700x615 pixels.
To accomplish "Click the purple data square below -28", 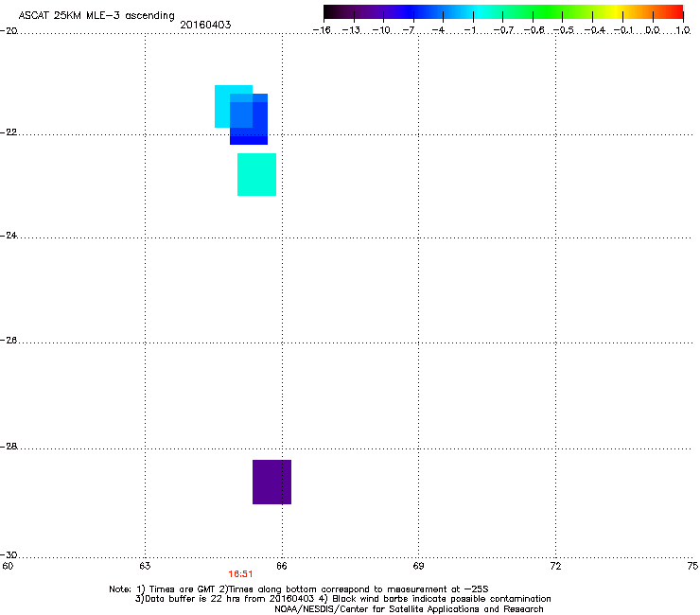I will tap(271, 482).
